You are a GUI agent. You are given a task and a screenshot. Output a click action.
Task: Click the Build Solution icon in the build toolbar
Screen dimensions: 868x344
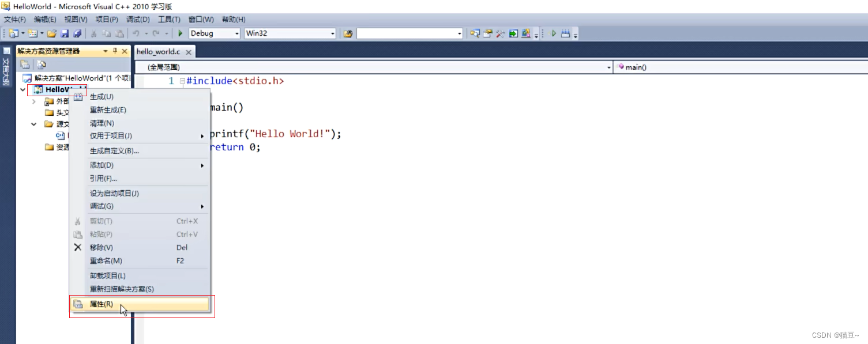pyautogui.click(x=566, y=33)
